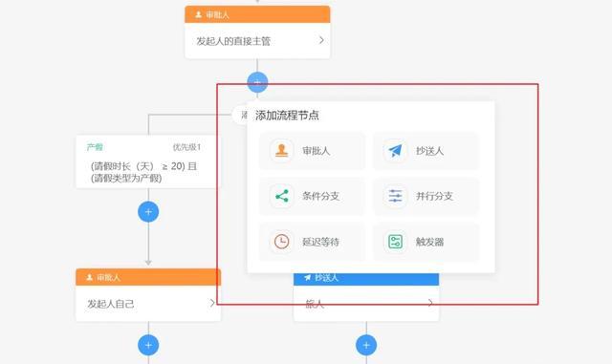Select the 审批人 stamp icon in popup

point(281,151)
